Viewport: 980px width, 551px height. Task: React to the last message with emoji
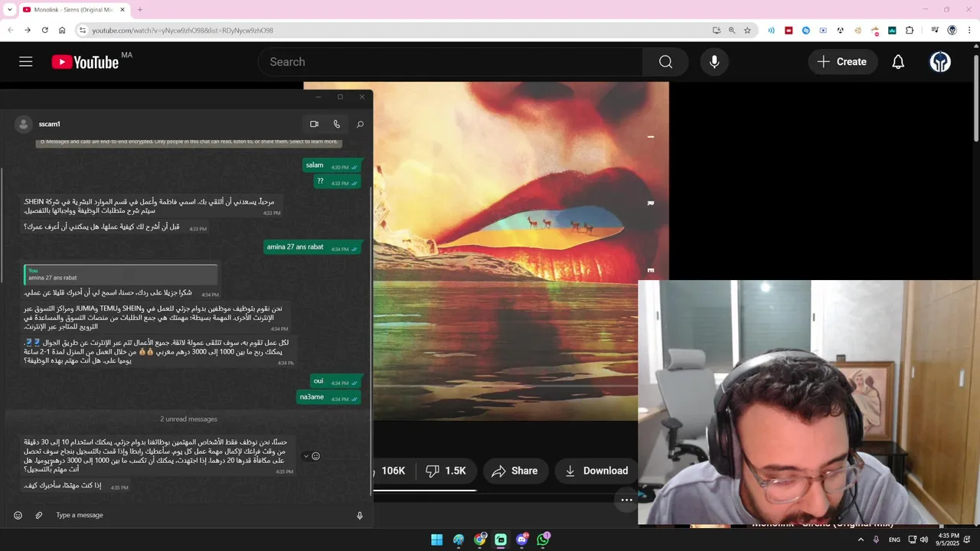coord(315,456)
